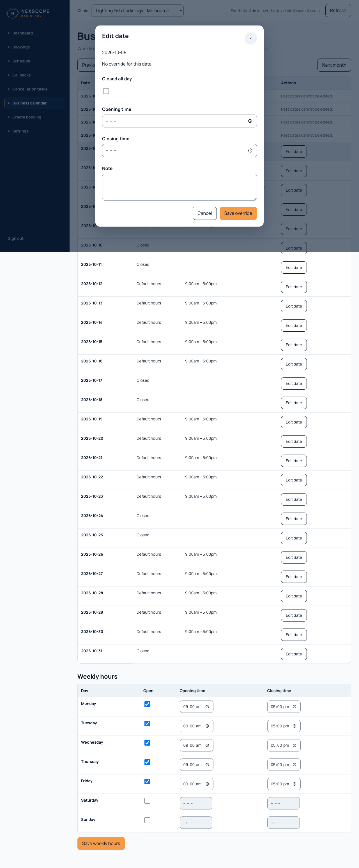
Task: Click into the Note text area
Action: click(179, 187)
